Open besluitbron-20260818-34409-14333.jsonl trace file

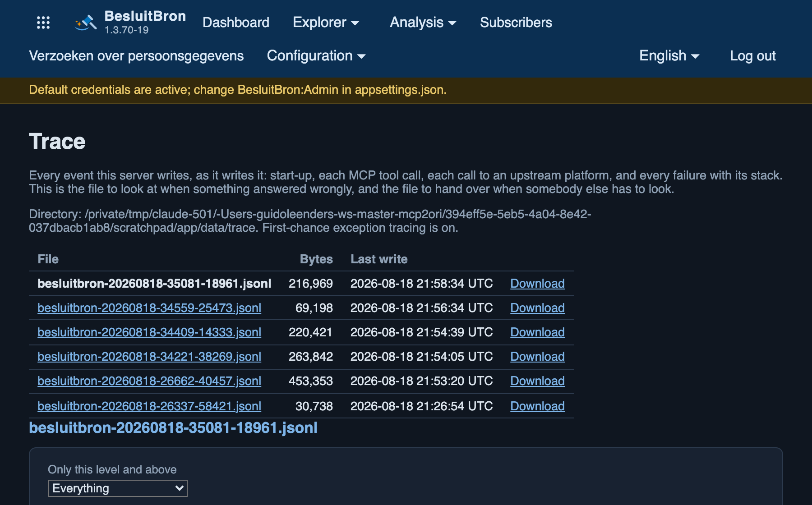[x=149, y=332]
